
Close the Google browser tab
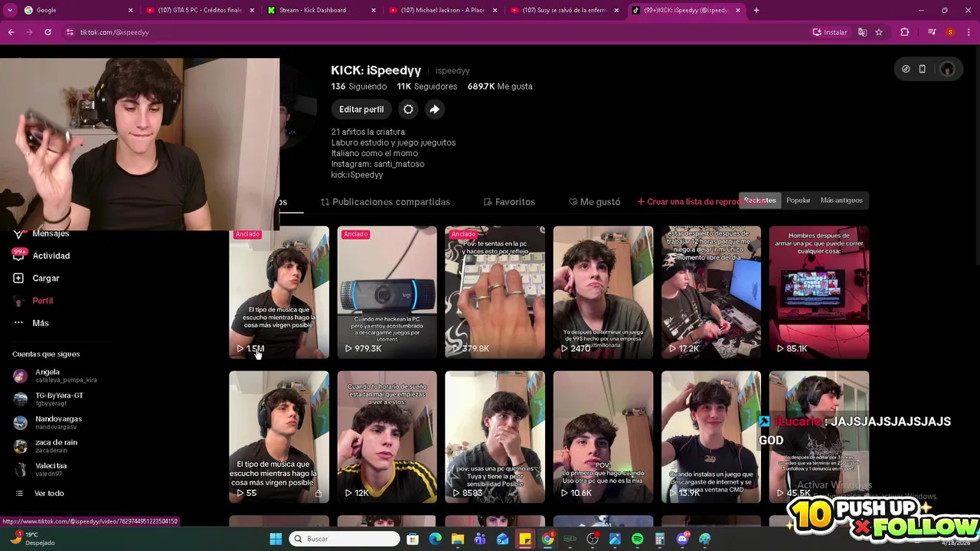130,10
